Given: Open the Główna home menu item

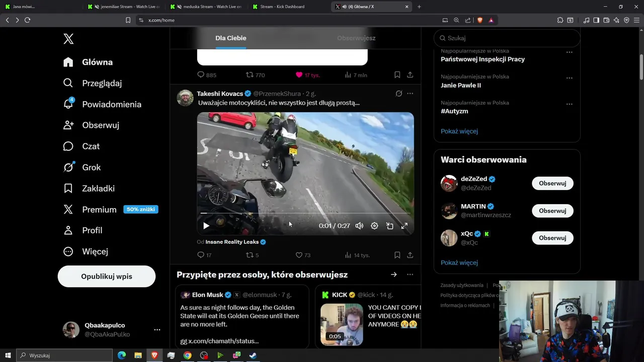Looking at the screenshot, I should coord(88,62).
